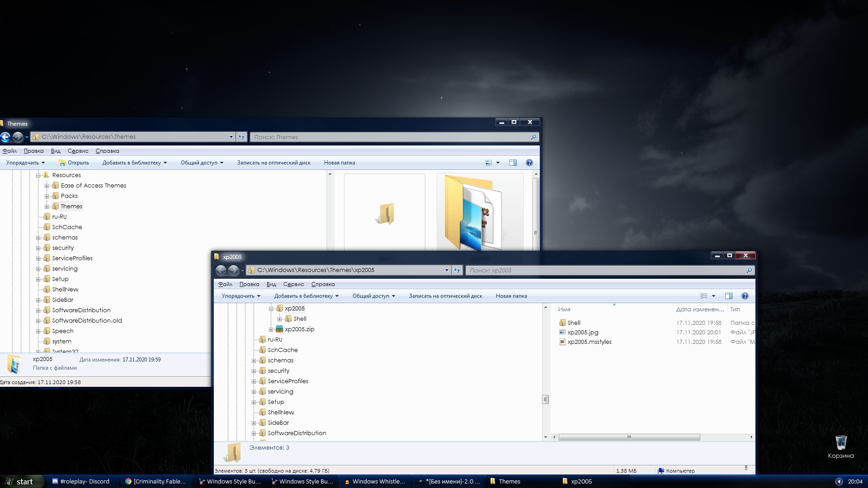Viewport: 868px width, 488px height.
Task: Click Записать на оптический диск
Action: (x=445, y=296)
